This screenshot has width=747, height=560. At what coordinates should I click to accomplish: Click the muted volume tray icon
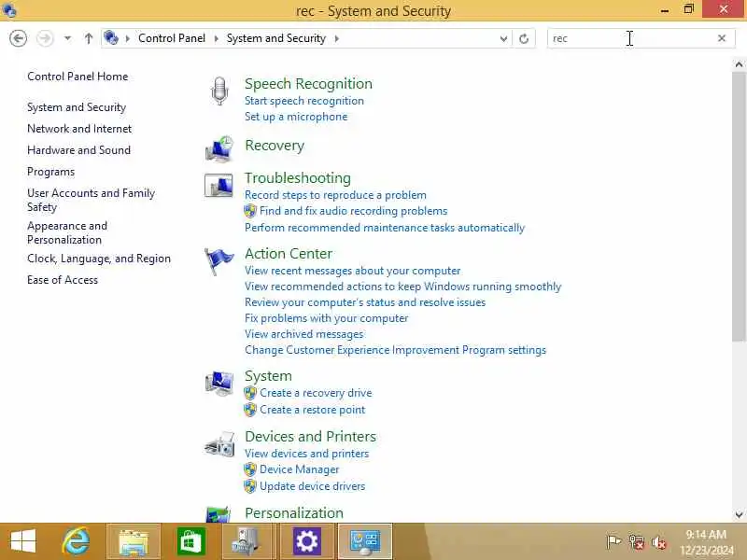pyautogui.click(x=659, y=542)
